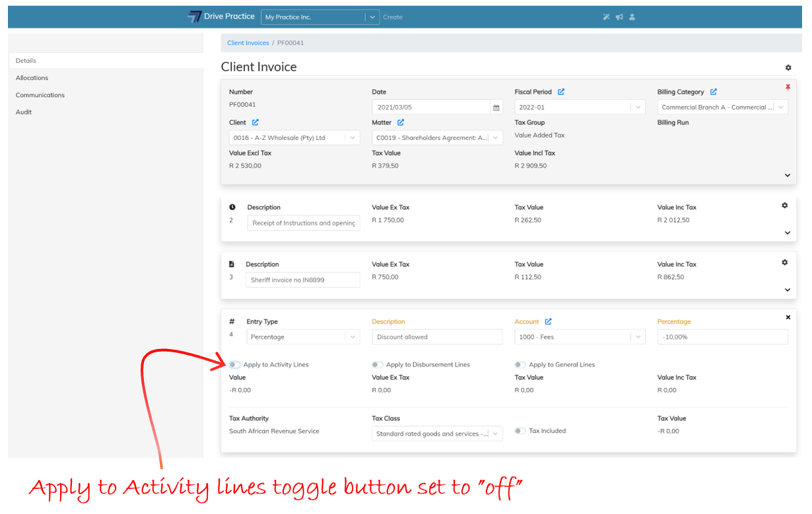812x514 pixels.
Task: Click the external link icon beside Client
Action: 255,123
